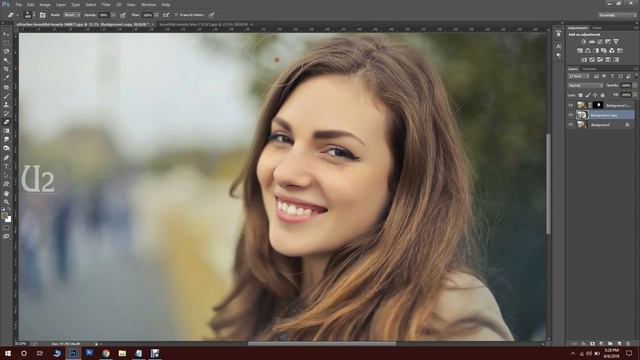
Task: Open the layer blend mode dropdown
Action: tap(585, 86)
